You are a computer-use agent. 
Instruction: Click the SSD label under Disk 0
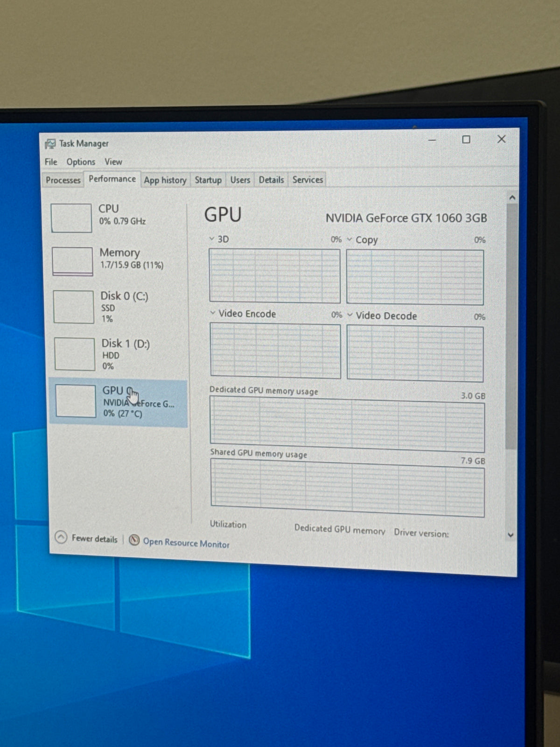tap(108, 308)
